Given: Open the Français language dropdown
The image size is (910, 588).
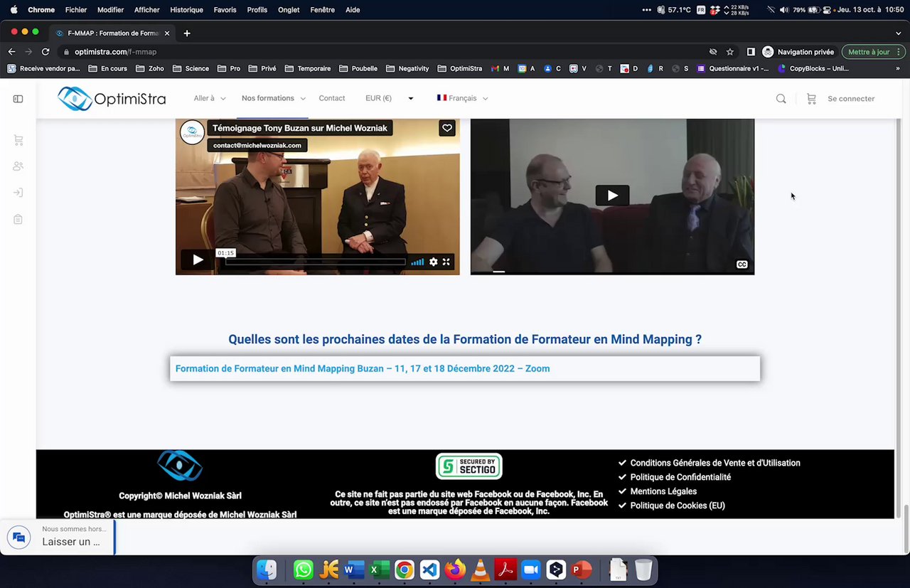Looking at the screenshot, I should point(463,98).
